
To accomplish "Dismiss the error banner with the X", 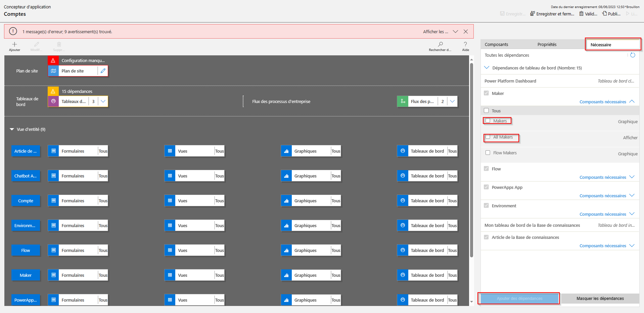I will click(466, 32).
